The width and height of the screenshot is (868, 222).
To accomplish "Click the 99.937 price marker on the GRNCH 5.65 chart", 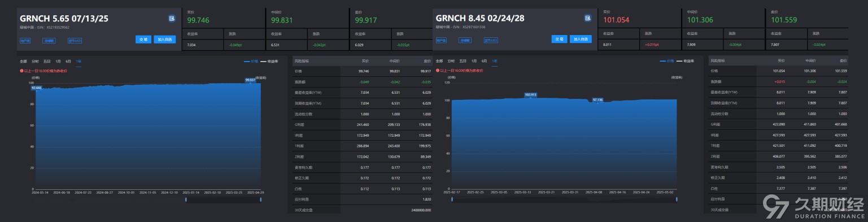I will 250,80.
